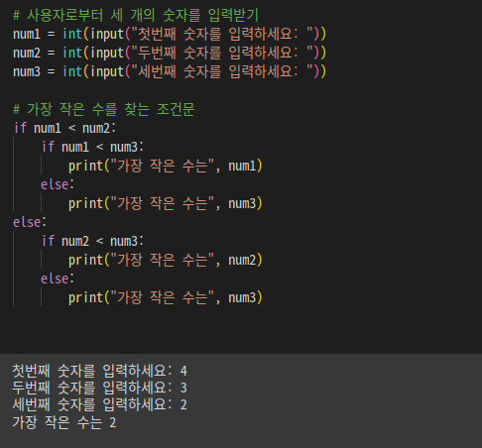Click the num2 assignment line with '두번째 숫자를 입력하세요'
The height and width of the screenshot is (448, 482).
(x=170, y=53)
